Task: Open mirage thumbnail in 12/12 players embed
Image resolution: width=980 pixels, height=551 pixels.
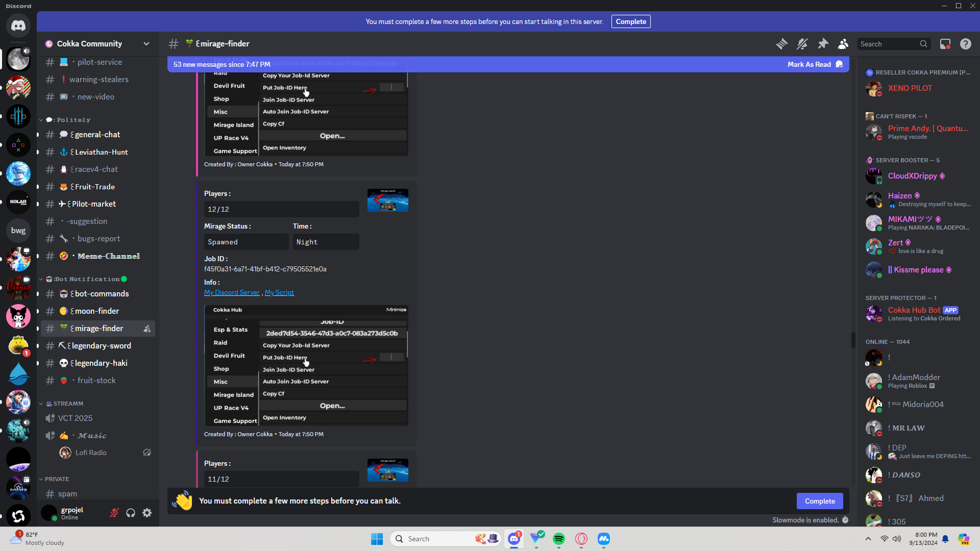Action: (x=388, y=201)
